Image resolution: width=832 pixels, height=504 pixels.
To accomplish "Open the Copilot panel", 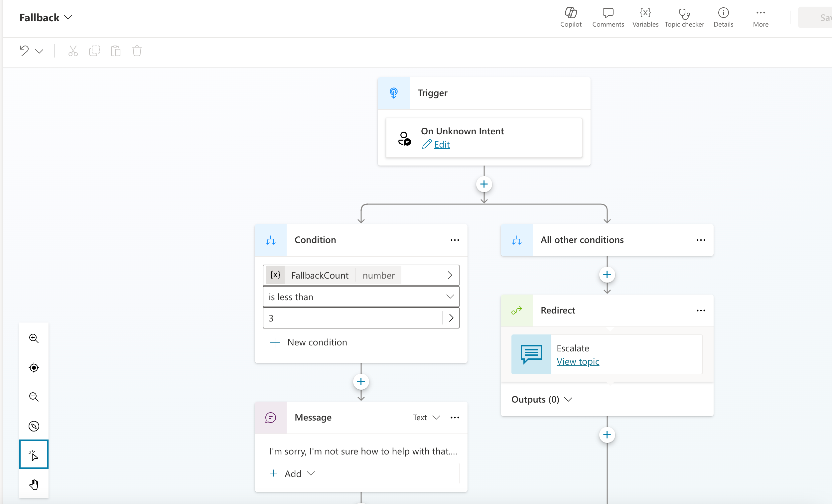I will pyautogui.click(x=570, y=17).
